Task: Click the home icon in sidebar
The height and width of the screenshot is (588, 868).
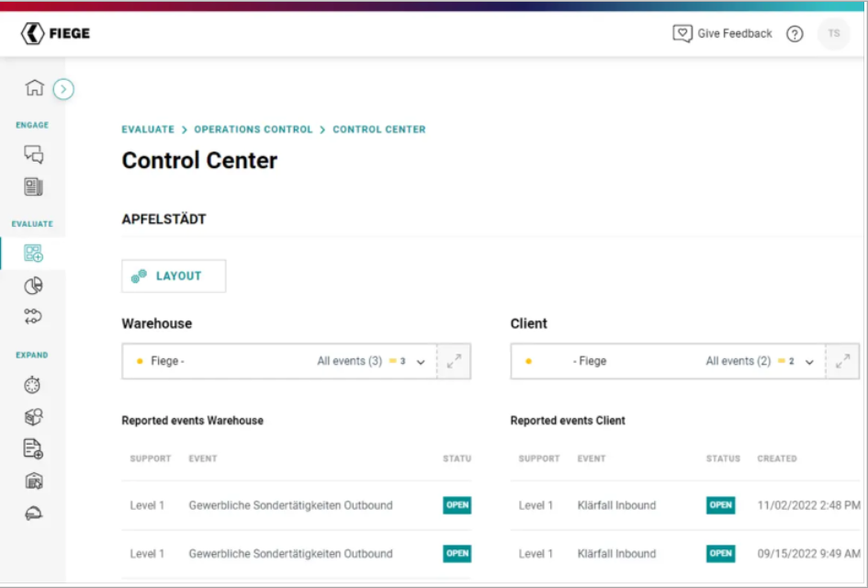Action: tap(34, 88)
